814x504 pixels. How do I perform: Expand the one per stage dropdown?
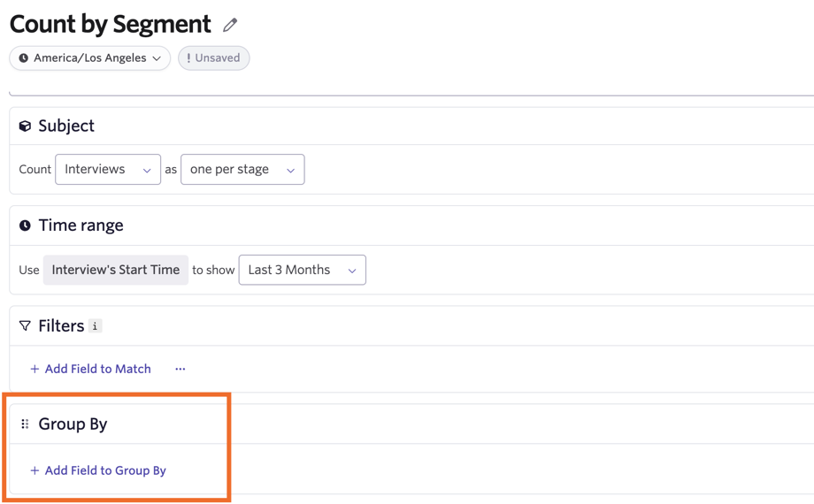click(x=242, y=169)
